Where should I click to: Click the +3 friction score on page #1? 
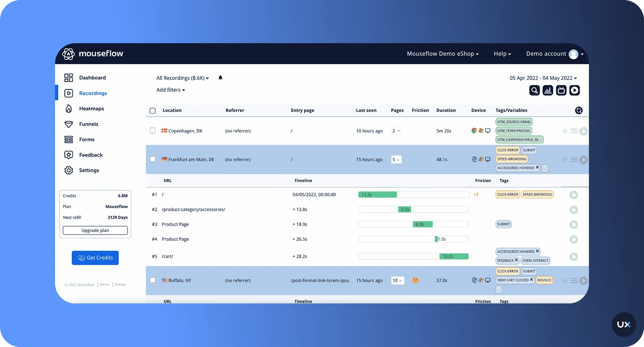[x=476, y=195]
